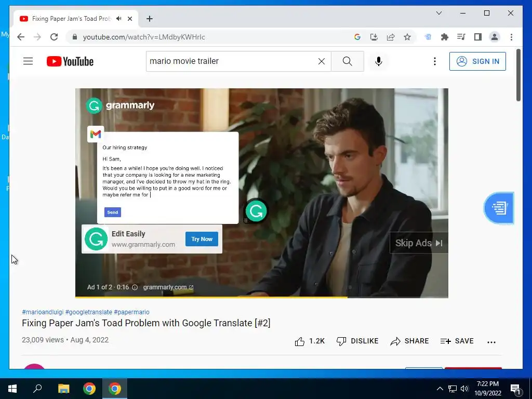The image size is (532, 399).
Task: Share the video
Action: [x=409, y=341]
